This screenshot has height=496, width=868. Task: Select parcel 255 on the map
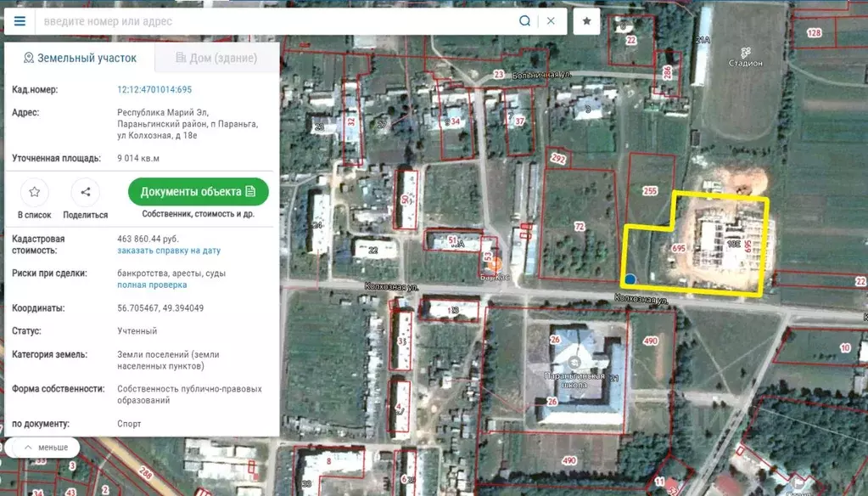(x=650, y=192)
